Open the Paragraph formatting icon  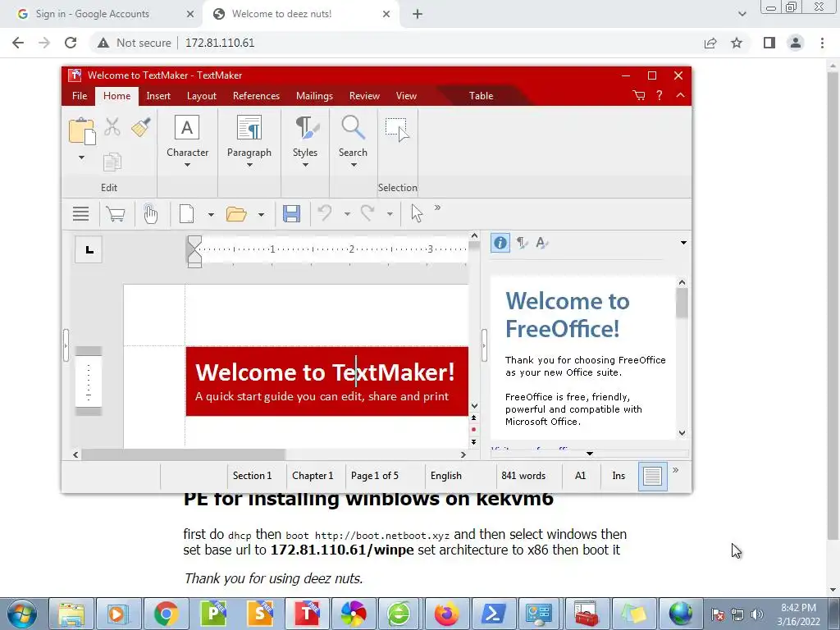click(x=249, y=127)
